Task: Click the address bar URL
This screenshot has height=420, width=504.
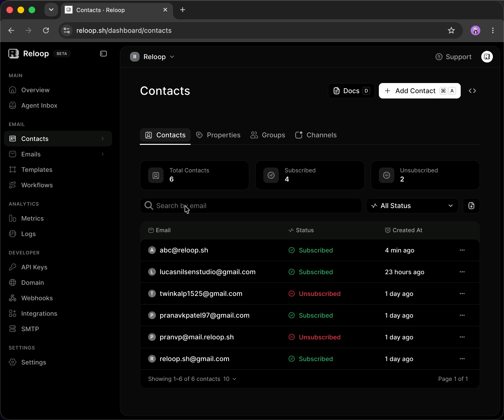Action: pos(124,30)
